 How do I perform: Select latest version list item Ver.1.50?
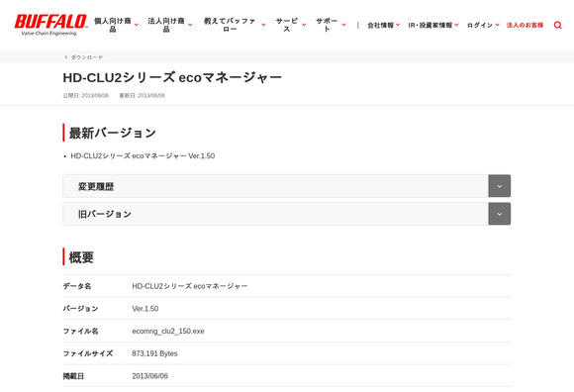coord(143,156)
